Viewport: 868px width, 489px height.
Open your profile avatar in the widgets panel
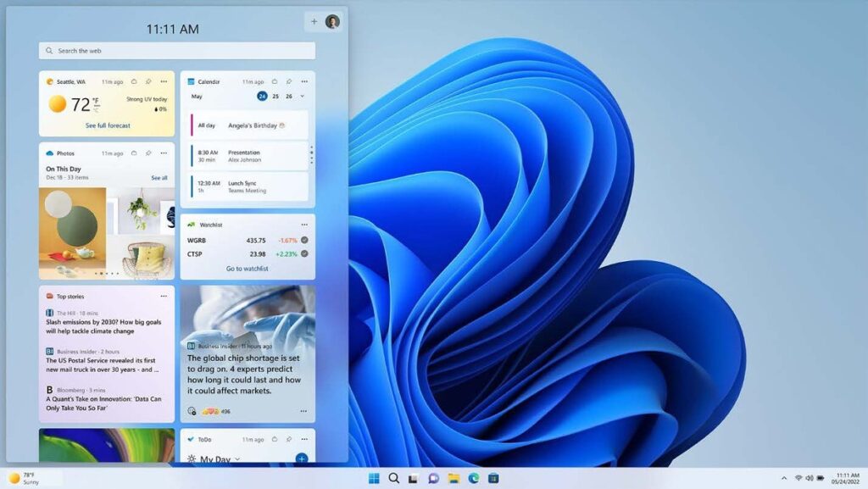pyautogui.click(x=332, y=22)
